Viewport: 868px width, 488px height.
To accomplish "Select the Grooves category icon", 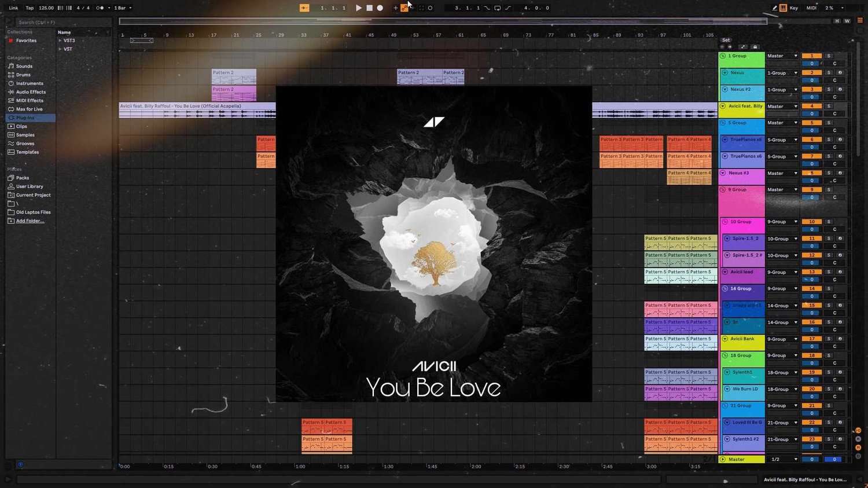I will pos(10,144).
